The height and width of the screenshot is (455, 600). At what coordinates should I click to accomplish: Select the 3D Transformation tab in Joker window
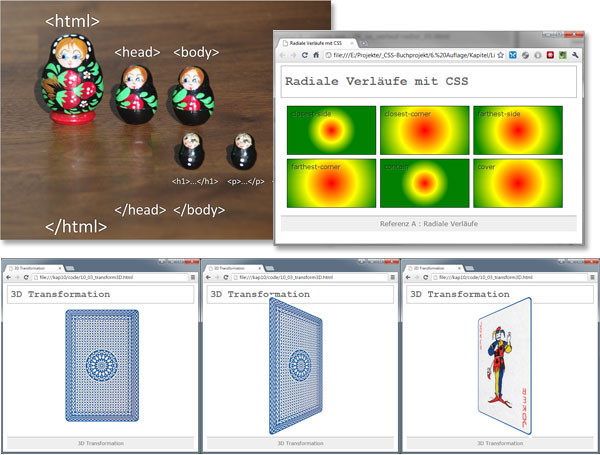pos(432,268)
